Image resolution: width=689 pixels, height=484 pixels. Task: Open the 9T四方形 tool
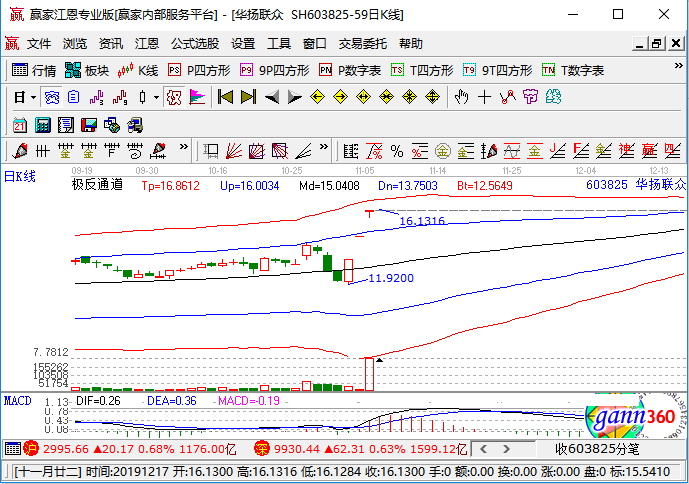click(498, 70)
